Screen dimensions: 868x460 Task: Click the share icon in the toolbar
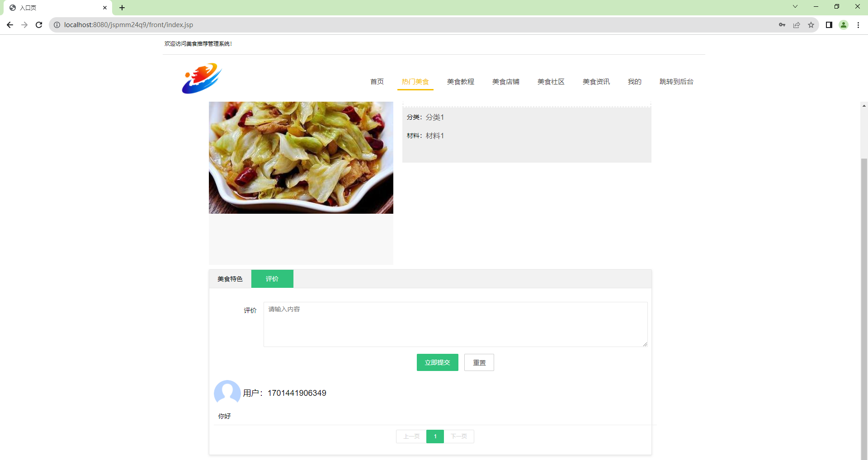797,25
